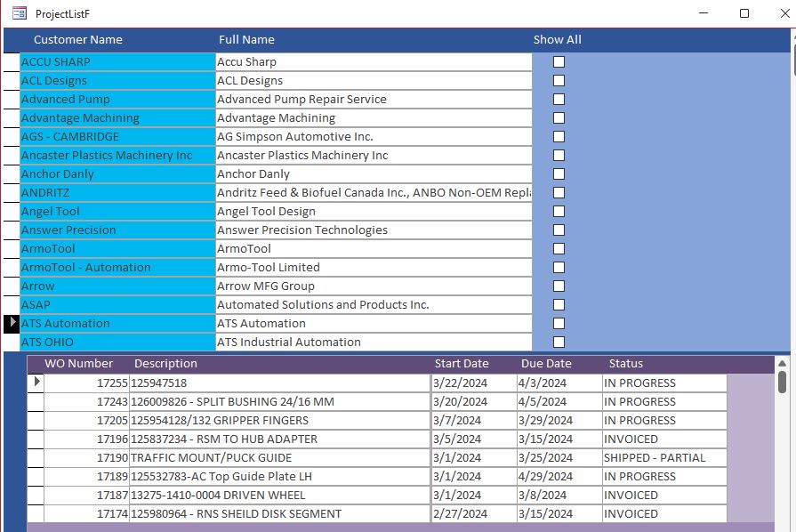Click the record selector for ACCU SHARP row
Image resolution: width=796 pixels, height=532 pixels.
12,62
